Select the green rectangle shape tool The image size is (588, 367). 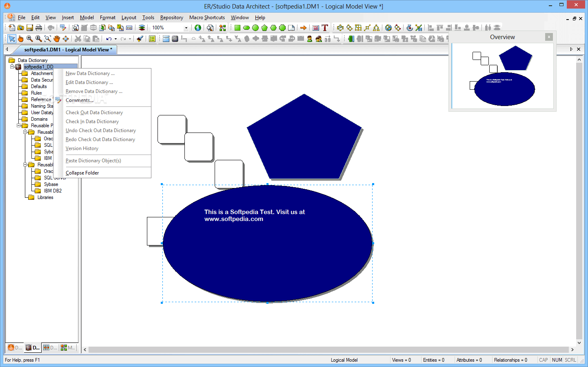pyautogui.click(x=237, y=28)
